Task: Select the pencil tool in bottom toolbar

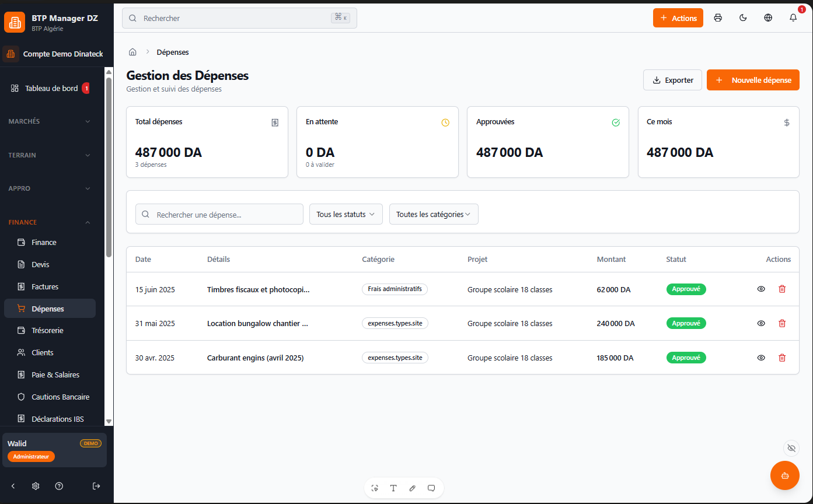Action: [413, 488]
